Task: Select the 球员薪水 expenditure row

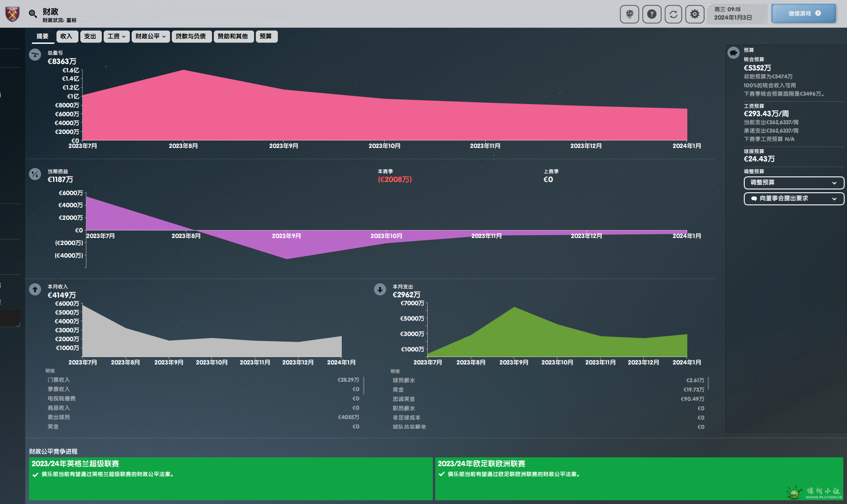Action: (548, 380)
